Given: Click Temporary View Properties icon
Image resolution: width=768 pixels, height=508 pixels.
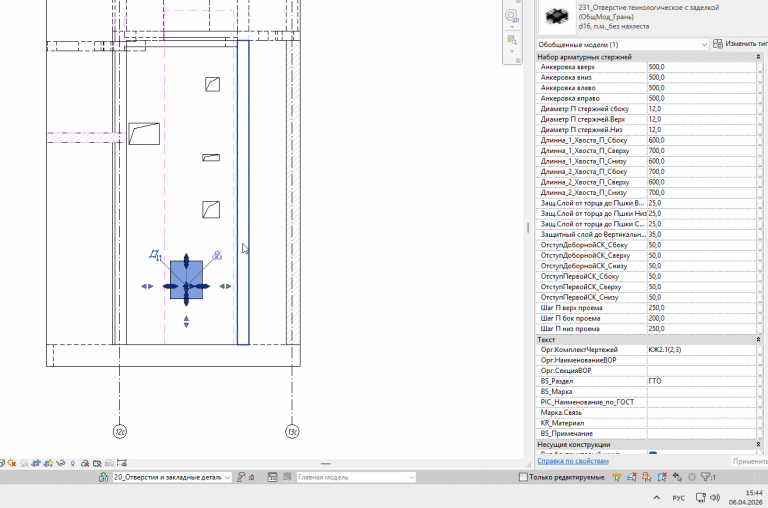Looking at the screenshot, I should (x=97, y=463).
